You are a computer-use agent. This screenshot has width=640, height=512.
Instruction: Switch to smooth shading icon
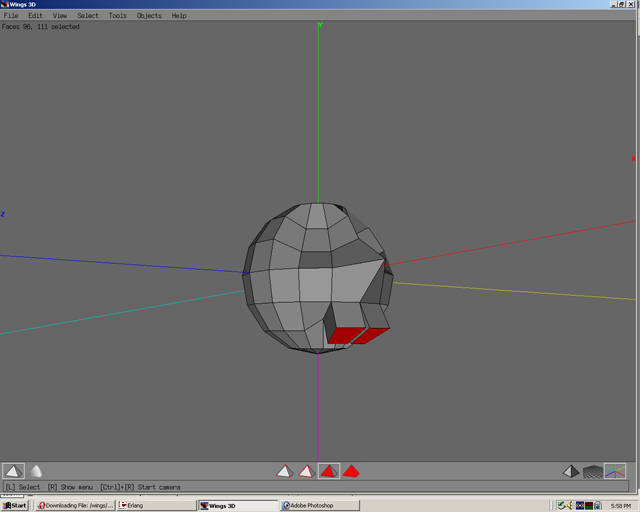click(x=36, y=471)
